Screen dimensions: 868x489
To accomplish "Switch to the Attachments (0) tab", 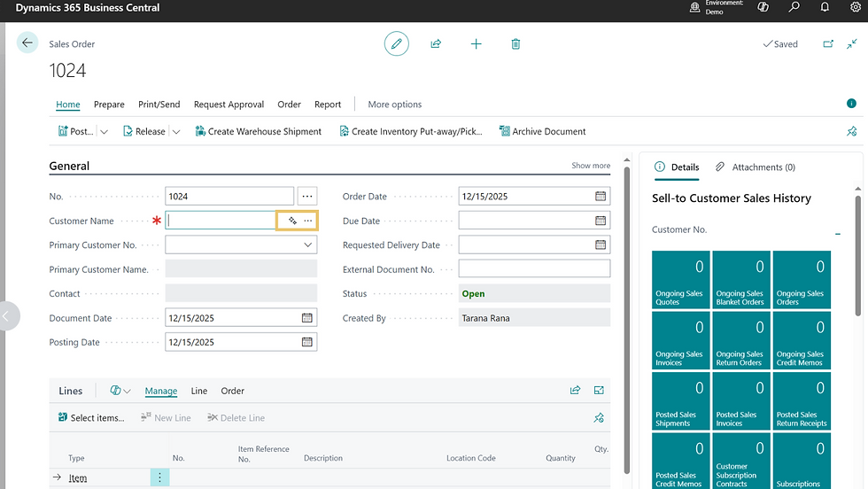I will [x=755, y=167].
